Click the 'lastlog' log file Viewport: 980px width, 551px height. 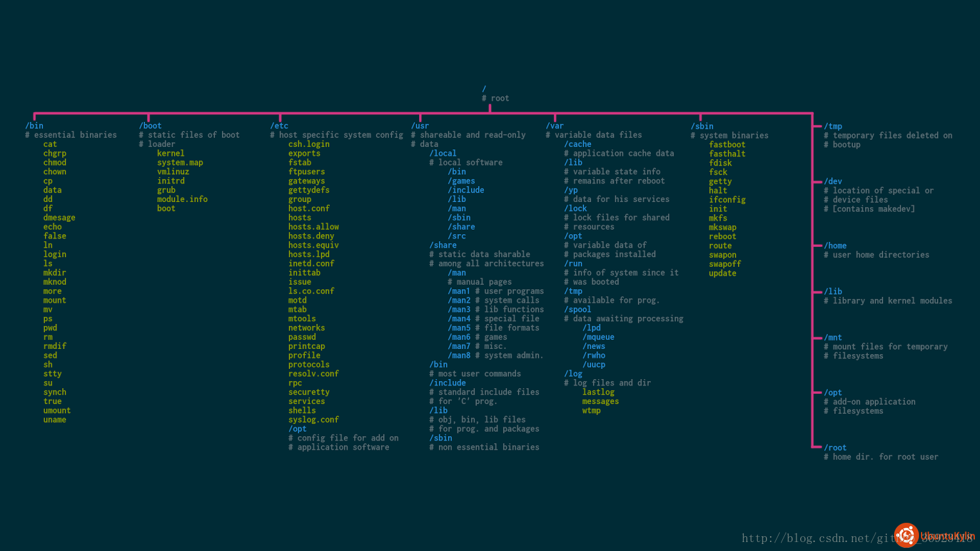[598, 392]
